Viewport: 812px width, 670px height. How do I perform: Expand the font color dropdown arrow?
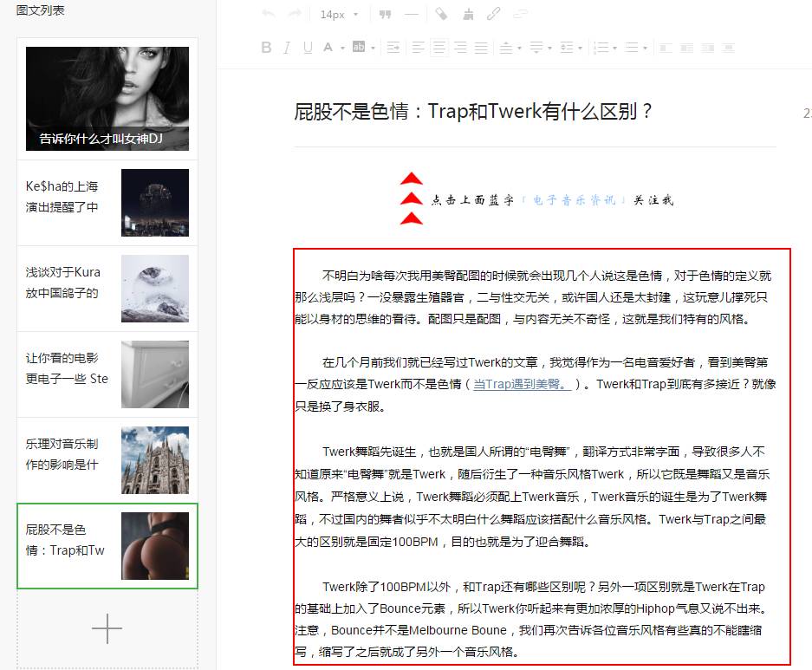click(342, 48)
